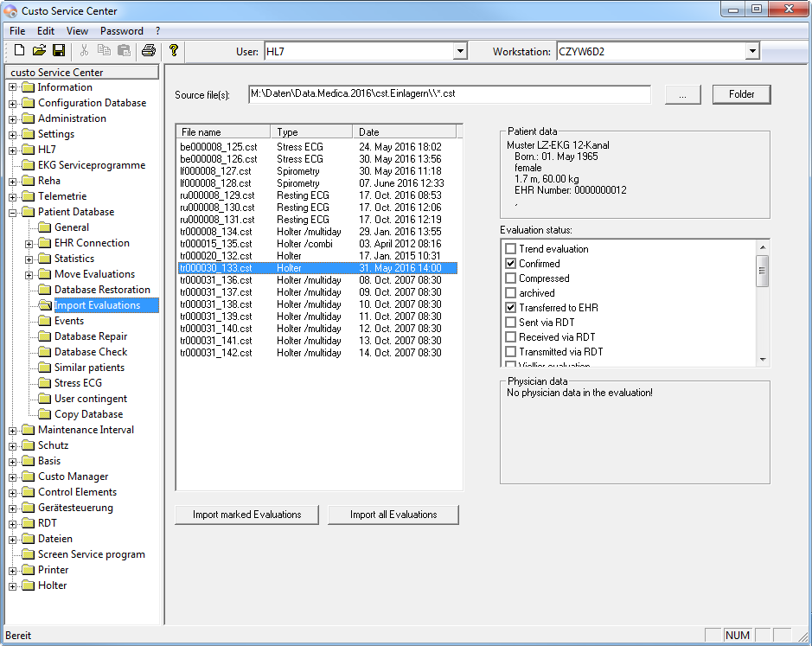Viewport: 812px width, 646px height.
Task: Expand the Maintenance Interval tree node
Action: coord(13,430)
